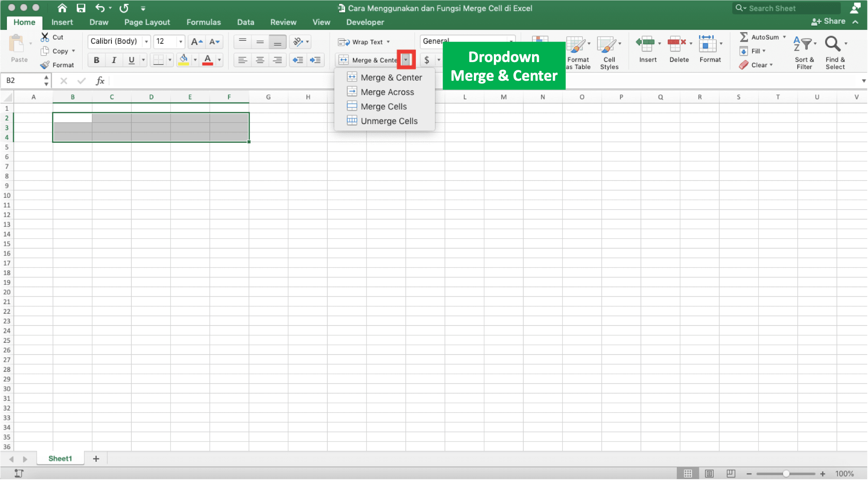Viewport: 868px width, 480px height.
Task: Click the Bold formatting icon
Action: pyautogui.click(x=96, y=60)
